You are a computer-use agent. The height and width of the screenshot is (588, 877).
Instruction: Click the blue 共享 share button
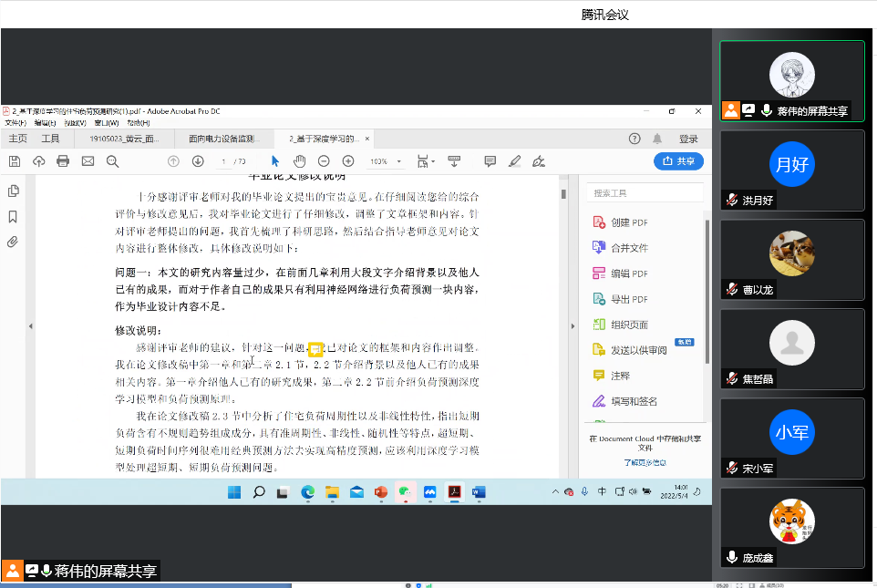point(678,161)
